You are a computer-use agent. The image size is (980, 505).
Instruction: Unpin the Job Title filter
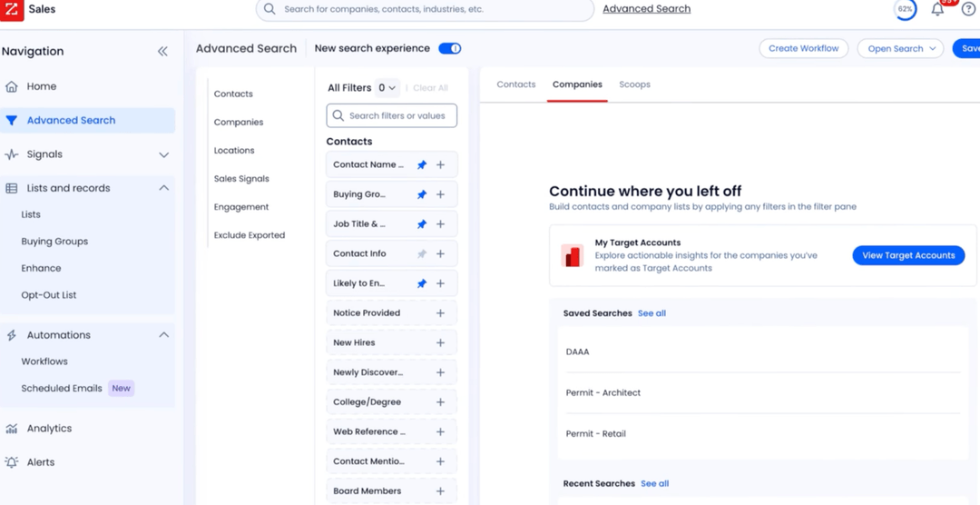tap(422, 224)
